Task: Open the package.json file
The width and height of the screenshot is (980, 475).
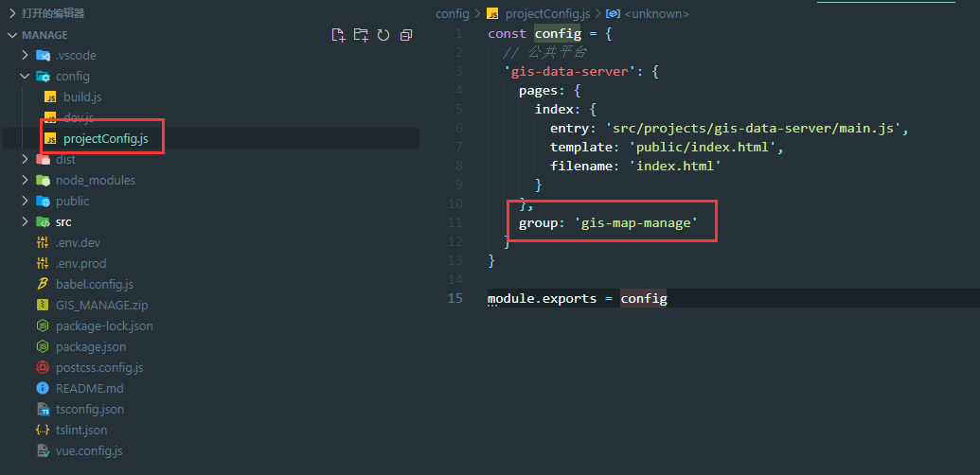Action: 90,346
